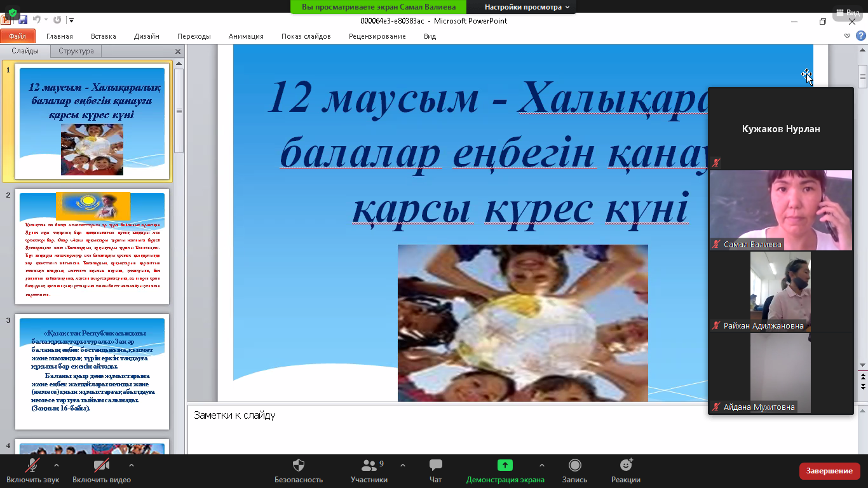Select the Айдана Мухитовна video tile
Screen dimensions: 868x488
click(781, 372)
